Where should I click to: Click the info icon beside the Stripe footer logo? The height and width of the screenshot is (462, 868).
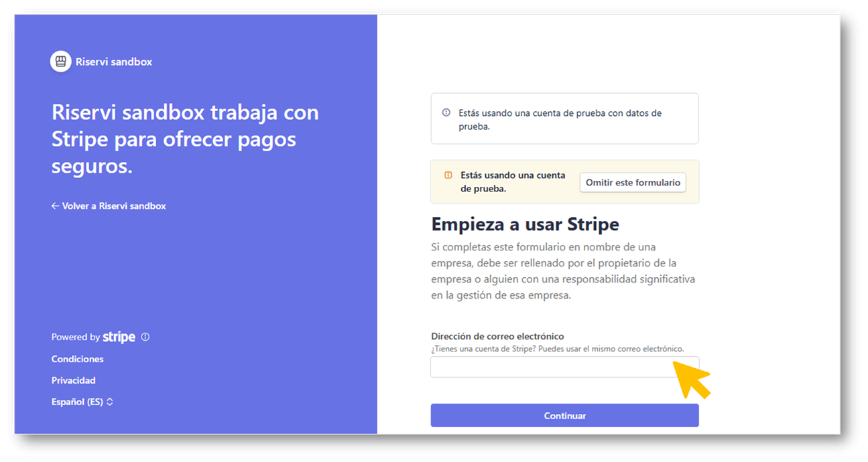coord(145,337)
